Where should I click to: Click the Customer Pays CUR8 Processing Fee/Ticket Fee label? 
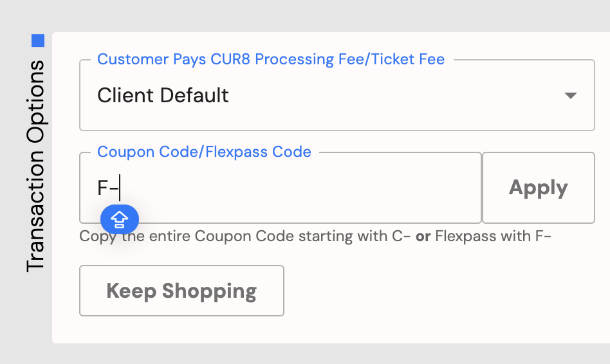point(271,59)
